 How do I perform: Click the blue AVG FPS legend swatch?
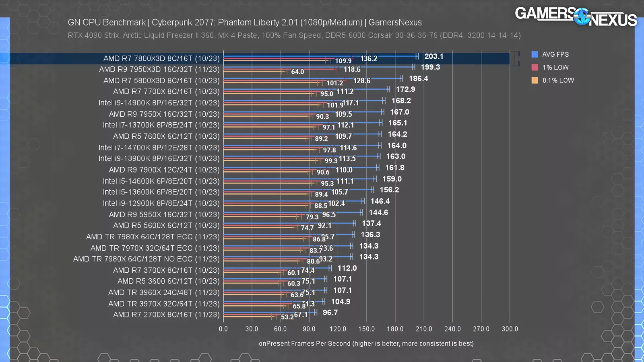[535, 54]
